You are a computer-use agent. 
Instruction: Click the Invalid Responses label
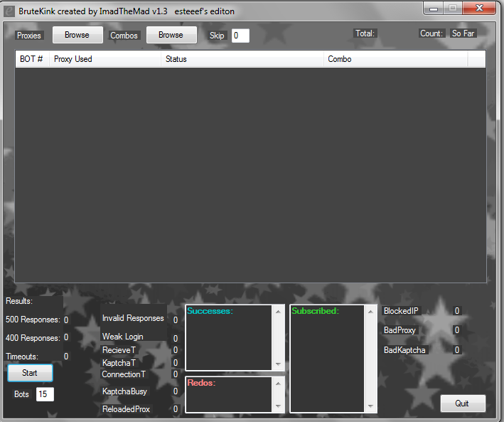[133, 318]
